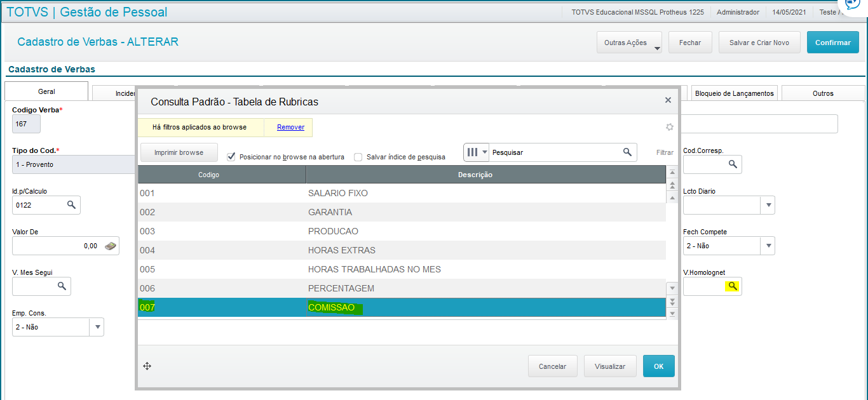Open the Fech Compete dropdown
The height and width of the screenshot is (400, 868).
click(769, 246)
